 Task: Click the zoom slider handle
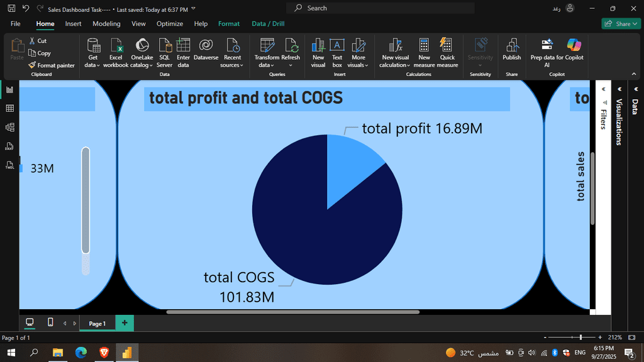tap(580, 337)
